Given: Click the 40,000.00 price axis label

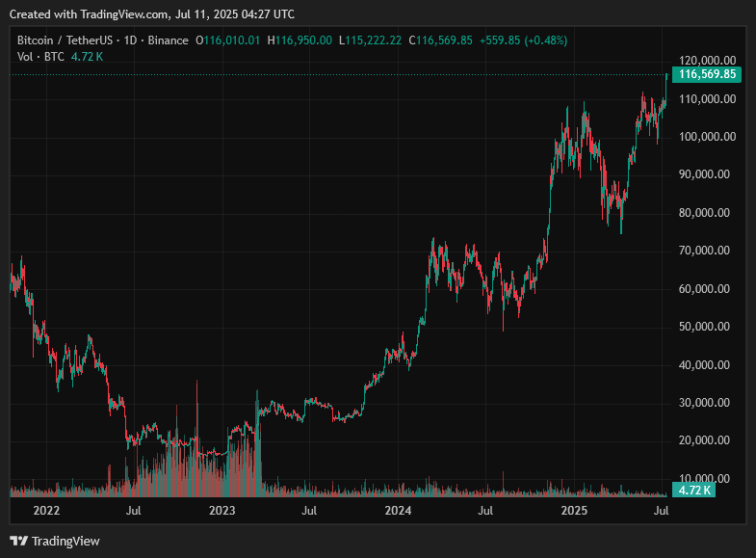Looking at the screenshot, I should (704, 365).
